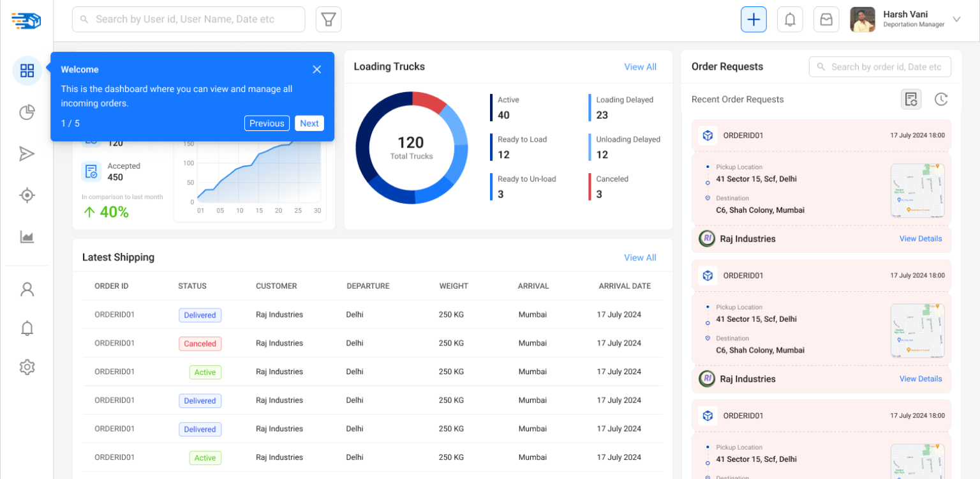Click the STATUS column header

(192, 286)
